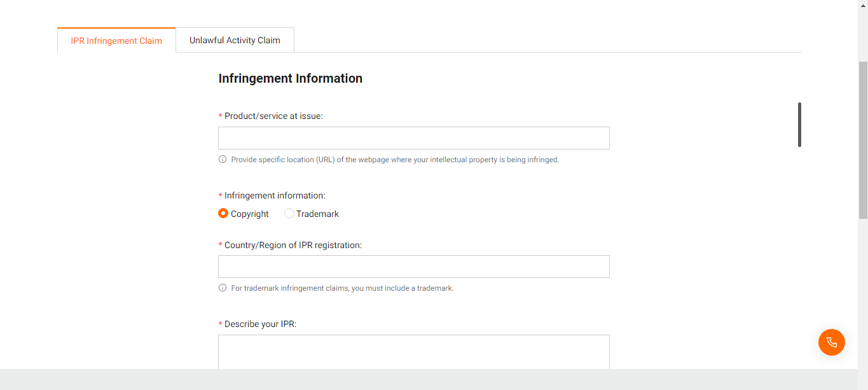The width and height of the screenshot is (868, 390).
Task: Switch to the Unlawful Activity Claim tab
Action: pyautogui.click(x=235, y=40)
